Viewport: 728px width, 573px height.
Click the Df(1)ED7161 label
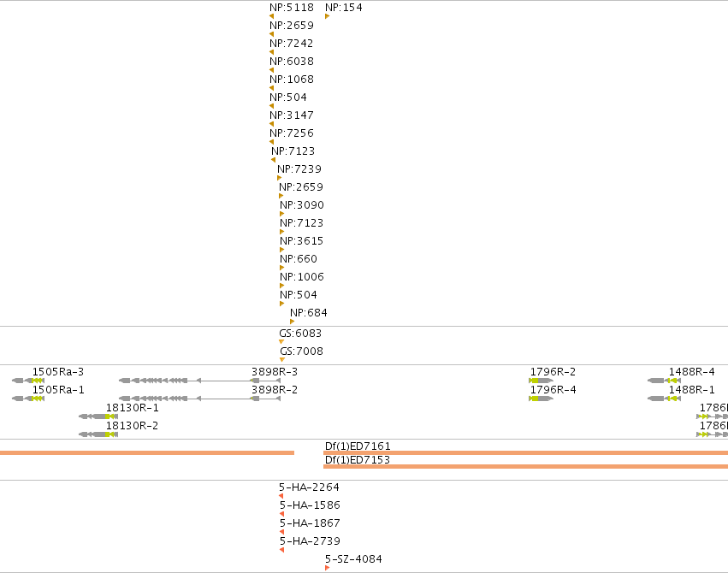pos(358,446)
